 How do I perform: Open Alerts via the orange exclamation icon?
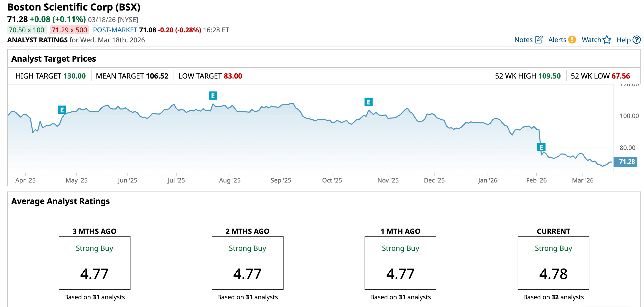click(572, 40)
